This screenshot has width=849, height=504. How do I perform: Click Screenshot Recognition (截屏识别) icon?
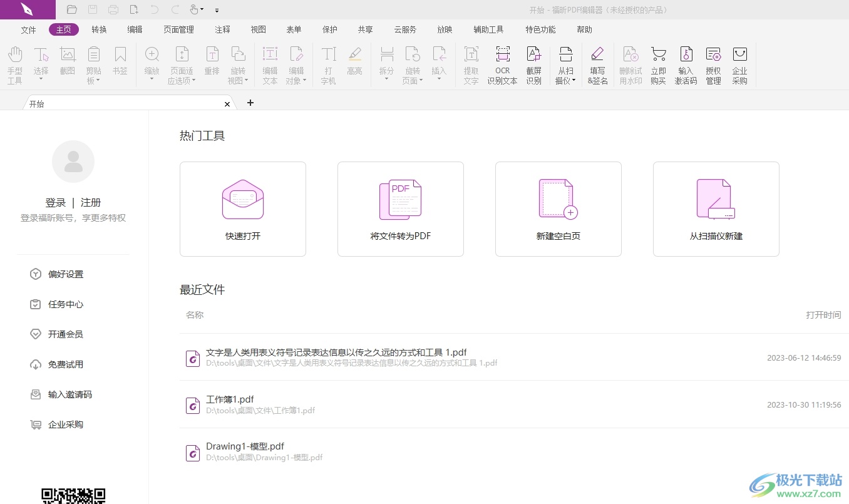point(534,54)
